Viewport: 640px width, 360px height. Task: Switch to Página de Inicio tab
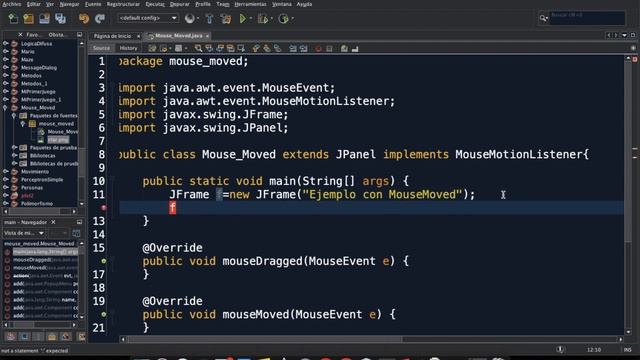click(113, 36)
